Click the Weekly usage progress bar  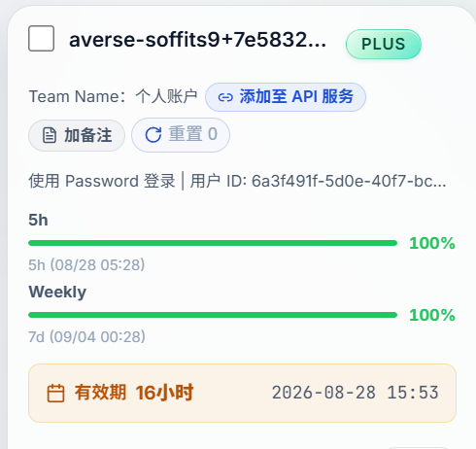(213, 315)
